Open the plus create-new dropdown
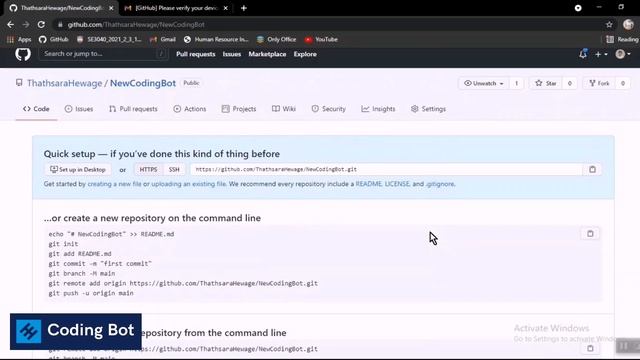Viewport: 640px width, 360px height. coord(601,54)
